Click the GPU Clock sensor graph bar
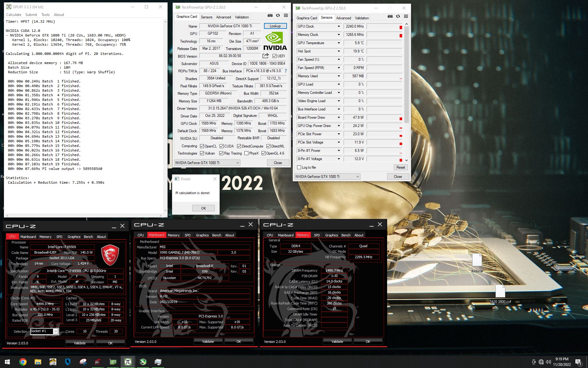Screen dimensions: 588x368 point(384,26)
